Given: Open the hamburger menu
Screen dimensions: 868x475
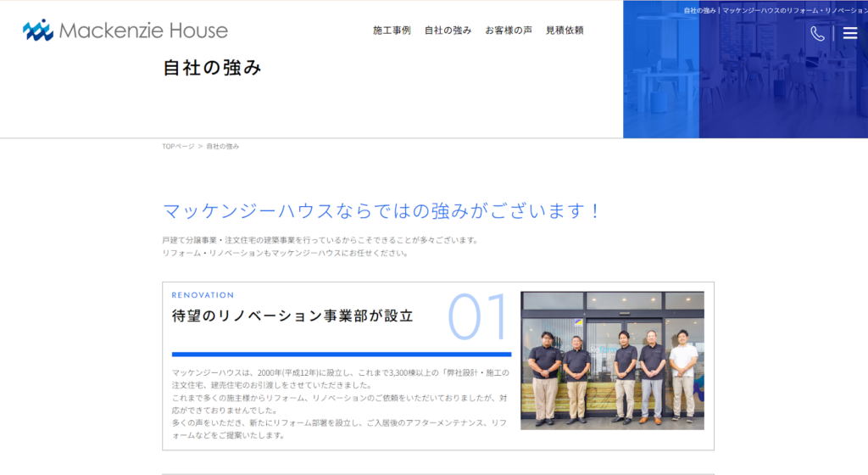Looking at the screenshot, I should (x=850, y=33).
